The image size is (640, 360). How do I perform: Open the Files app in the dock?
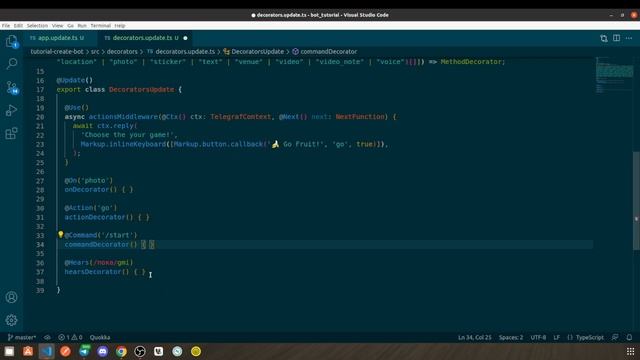pos(9,351)
